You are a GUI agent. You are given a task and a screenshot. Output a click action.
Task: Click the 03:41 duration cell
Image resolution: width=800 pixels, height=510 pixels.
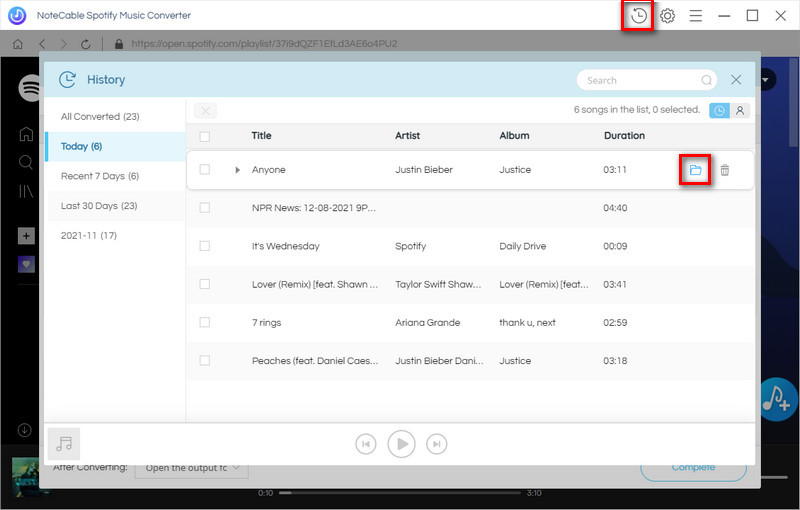[x=615, y=285]
